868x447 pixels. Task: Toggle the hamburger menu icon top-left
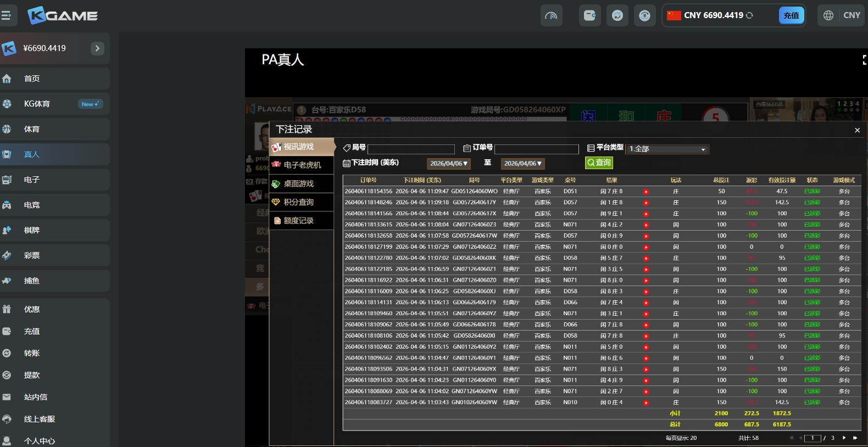tap(6, 15)
